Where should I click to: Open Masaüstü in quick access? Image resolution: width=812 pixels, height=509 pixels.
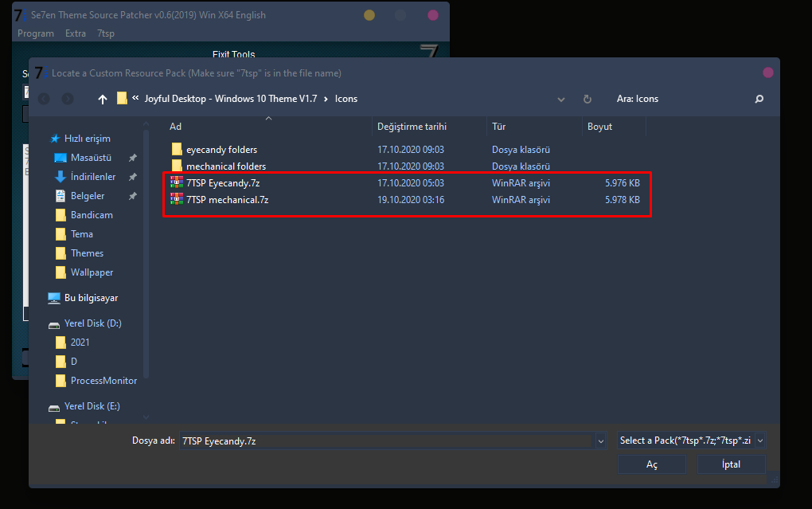click(x=91, y=158)
